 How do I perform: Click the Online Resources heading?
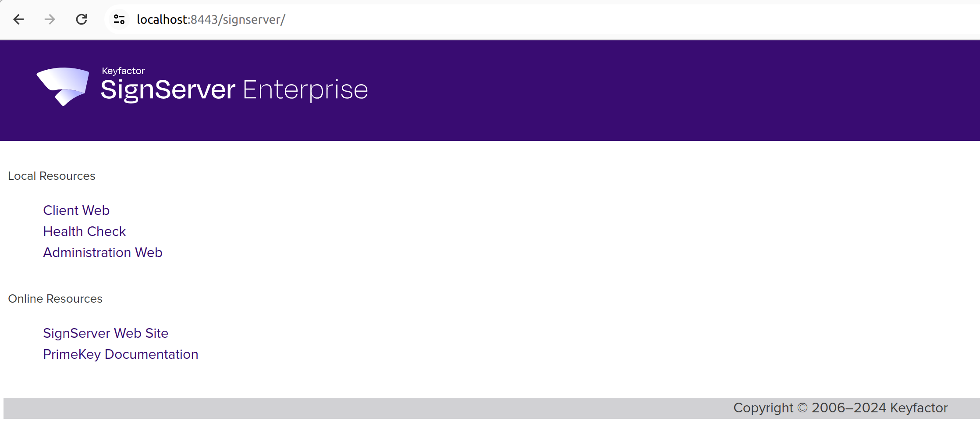pos(55,299)
